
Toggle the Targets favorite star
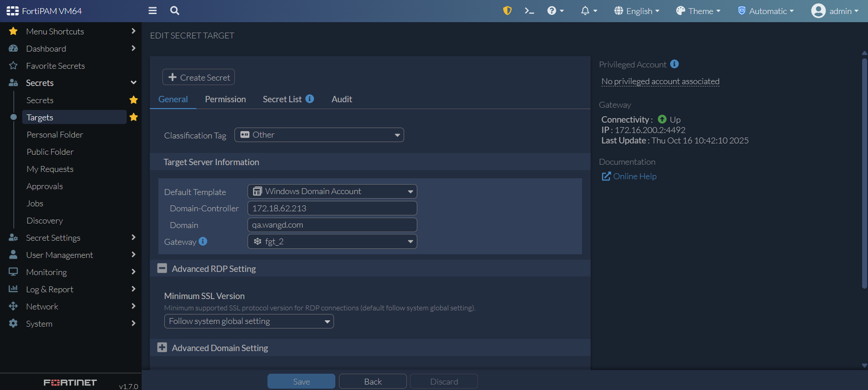tap(134, 117)
